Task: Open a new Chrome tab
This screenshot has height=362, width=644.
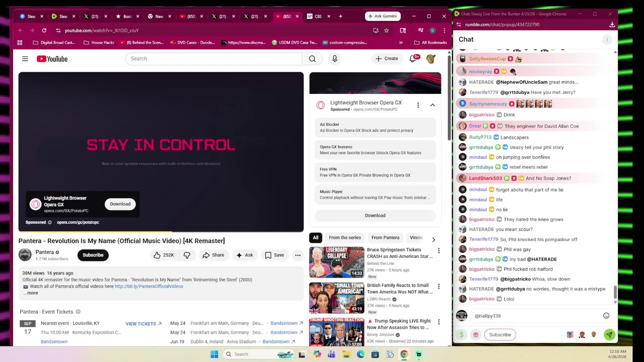Action: point(341,16)
